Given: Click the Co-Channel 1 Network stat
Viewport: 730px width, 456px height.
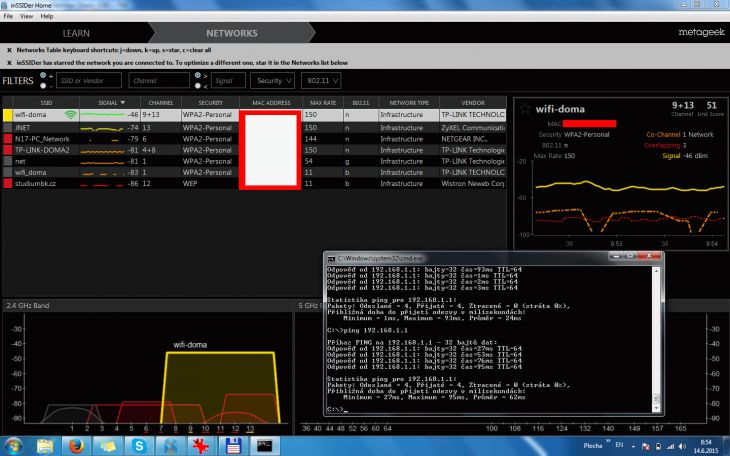Looking at the screenshot, I should (x=679, y=134).
